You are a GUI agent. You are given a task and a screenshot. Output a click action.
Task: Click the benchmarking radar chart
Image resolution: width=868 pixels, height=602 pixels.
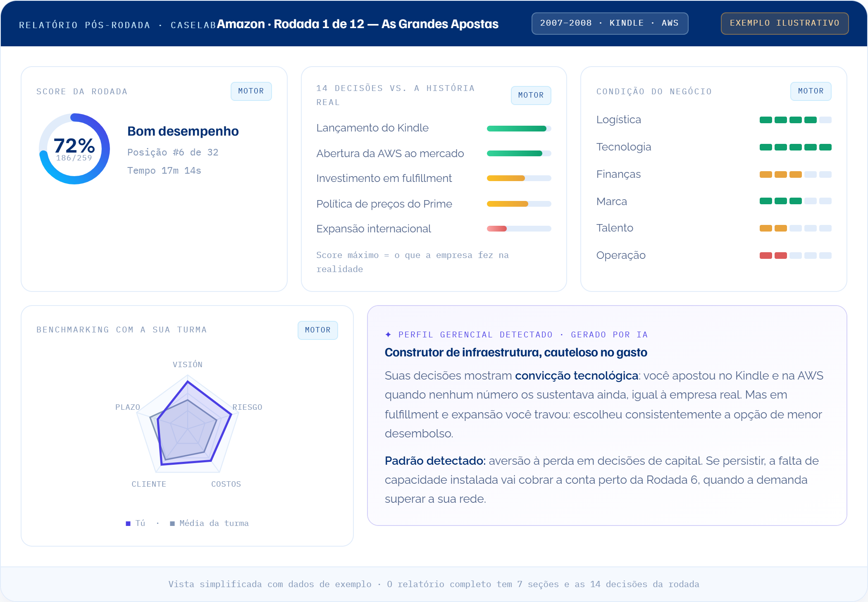point(188,424)
